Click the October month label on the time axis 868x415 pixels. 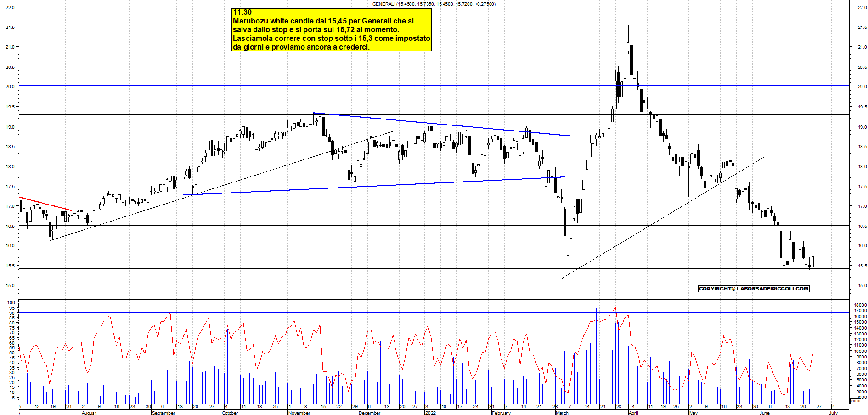tap(230, 413)
